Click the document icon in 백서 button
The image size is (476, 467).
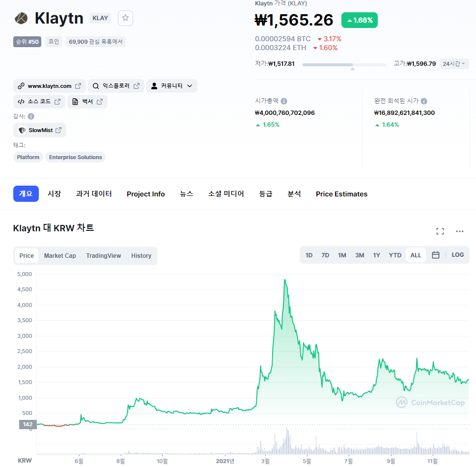[x=75, y=102]
